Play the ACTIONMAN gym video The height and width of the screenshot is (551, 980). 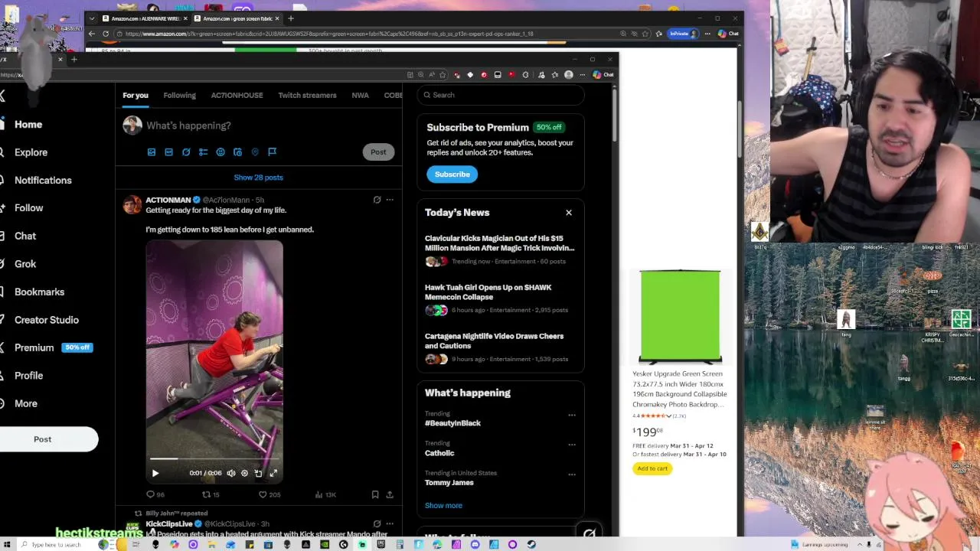click(x=155, y=473)
